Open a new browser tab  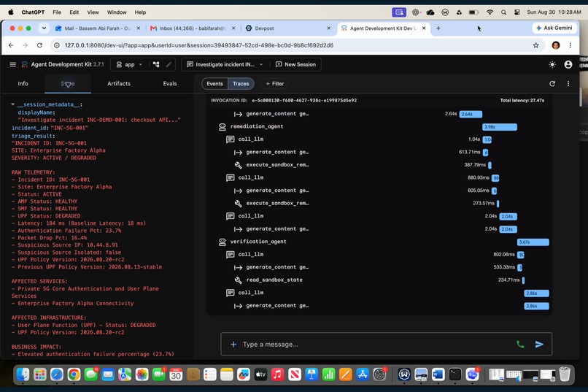438,28
